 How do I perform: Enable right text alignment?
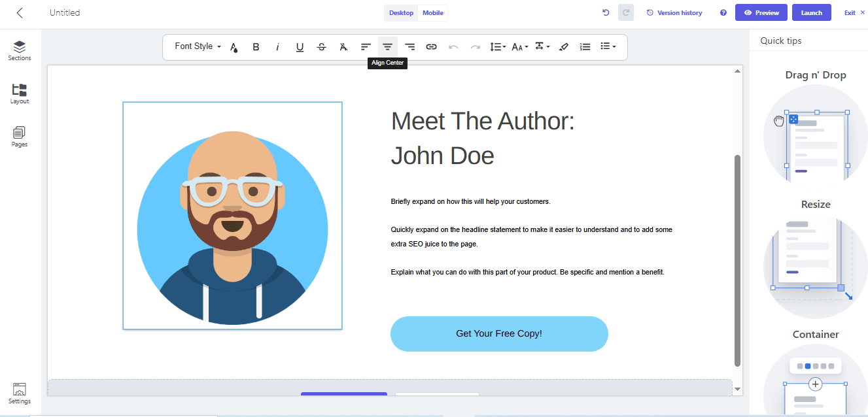[409, 46]
